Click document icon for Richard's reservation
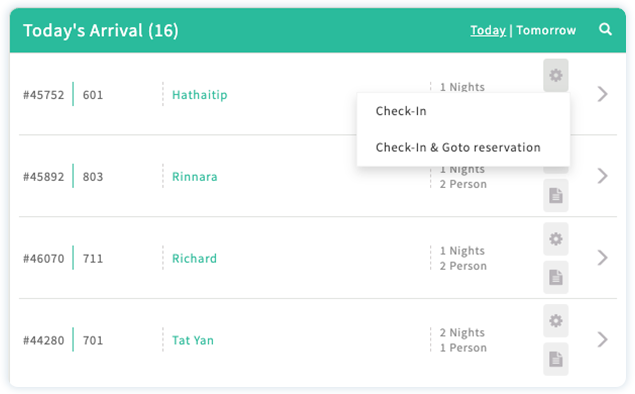This screenshot has height=394, width=635. tap(556, 277)
